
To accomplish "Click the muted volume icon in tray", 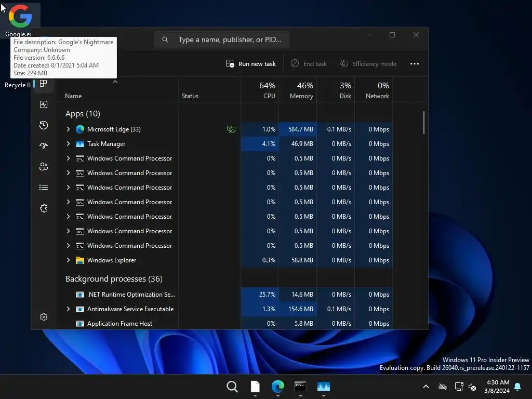I will (472, 387).
